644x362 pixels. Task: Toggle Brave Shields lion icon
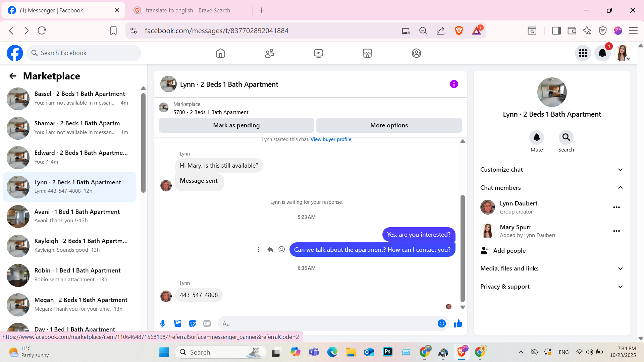pyautogui.click(x=459, y=31)
